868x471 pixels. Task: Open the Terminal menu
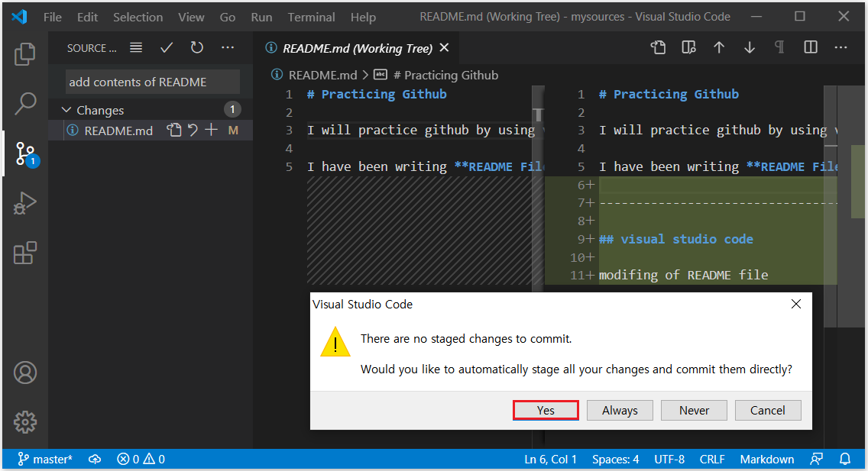311,17
